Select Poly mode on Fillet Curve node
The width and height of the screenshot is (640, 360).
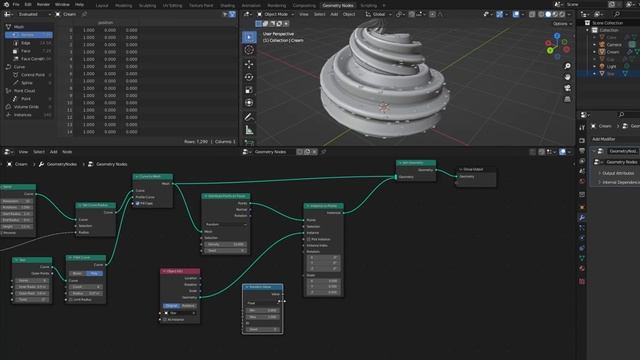coord(94,273)
